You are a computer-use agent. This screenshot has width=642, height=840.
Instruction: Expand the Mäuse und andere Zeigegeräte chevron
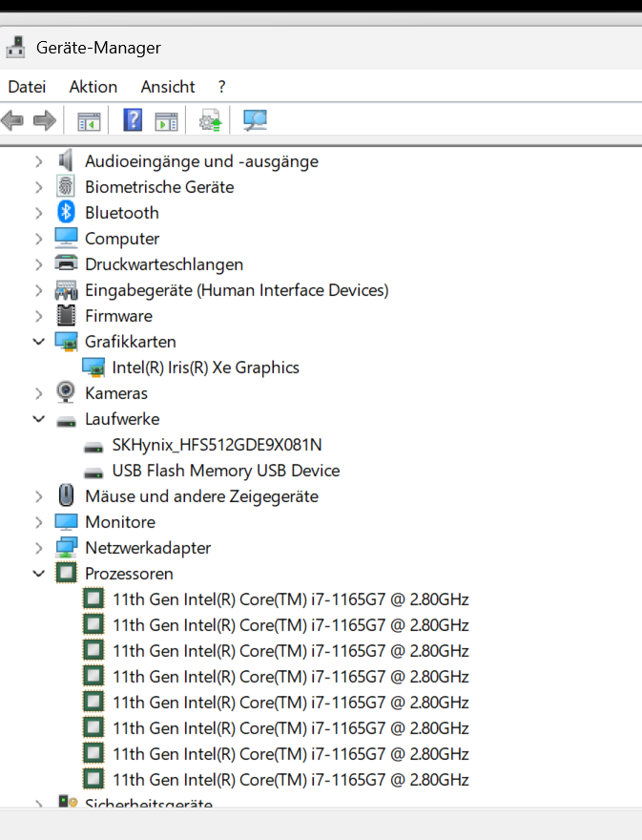point(38,496)
